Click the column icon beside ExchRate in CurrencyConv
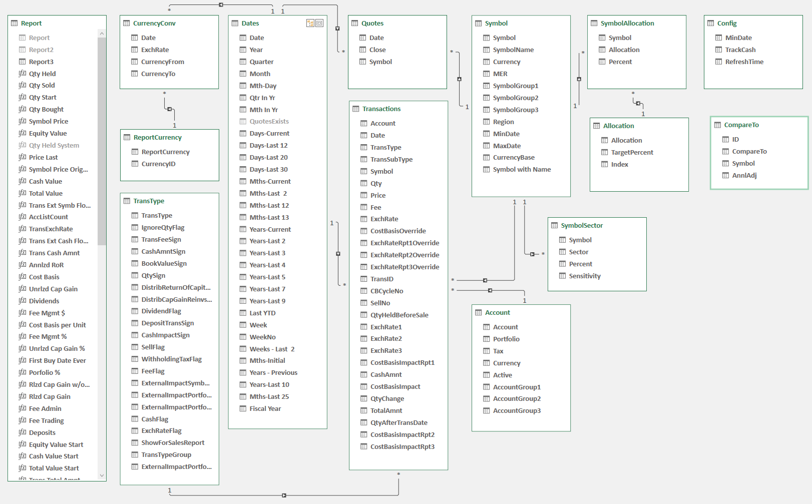 tap(134, 50)
